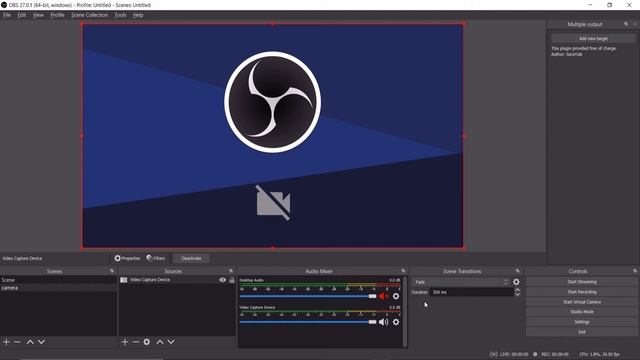Viewport: 640px width, 360px height.
Task: Remove the selected source with minus icon
Action: pyautogui.click(x=136, y=342)
